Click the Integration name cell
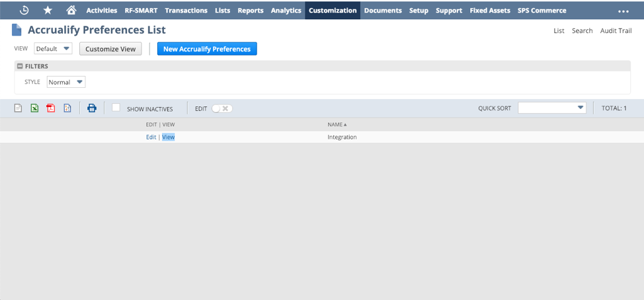 (342, 137)
